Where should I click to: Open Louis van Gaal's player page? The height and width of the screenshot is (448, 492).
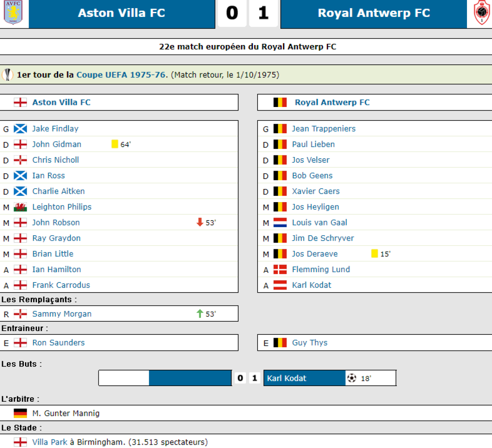(319, 223)
